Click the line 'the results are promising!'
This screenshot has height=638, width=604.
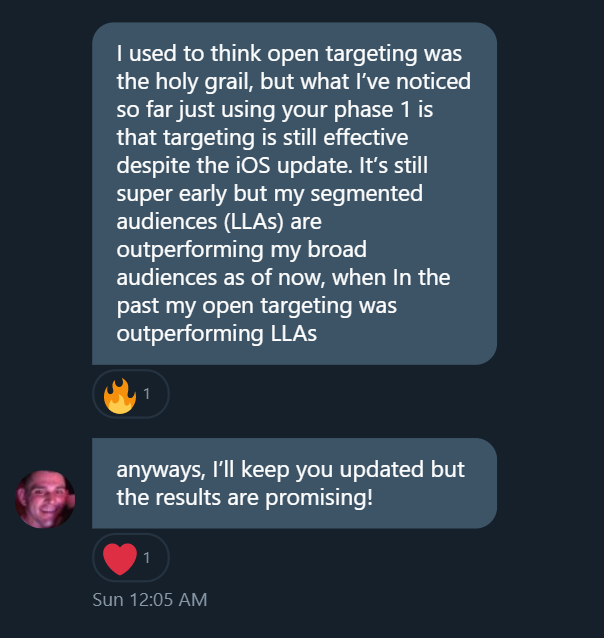point(245,498)
